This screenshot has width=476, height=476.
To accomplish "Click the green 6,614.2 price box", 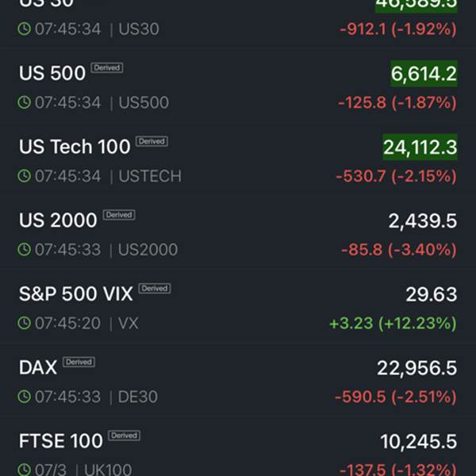I will tap(424, 74).
